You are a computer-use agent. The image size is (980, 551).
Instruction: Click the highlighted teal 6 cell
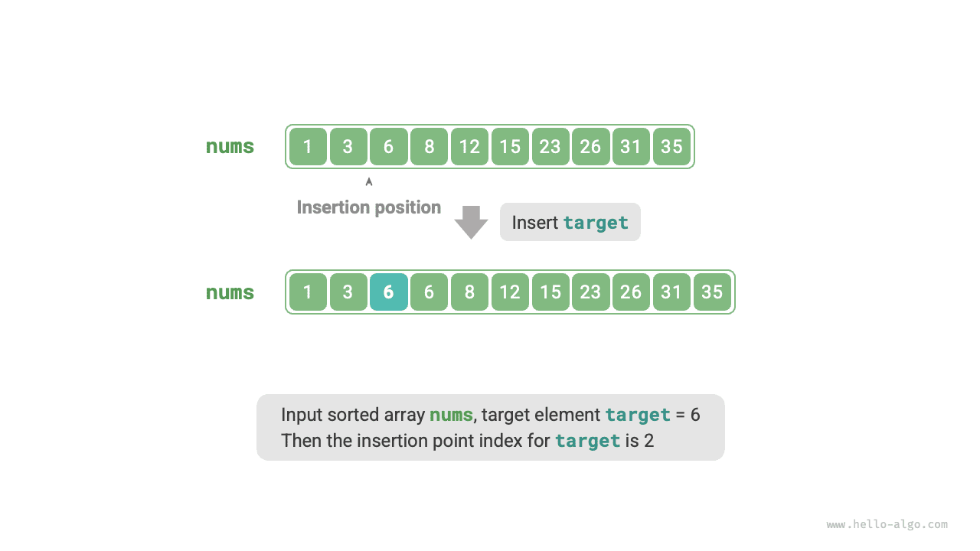(x=388, y=292)
